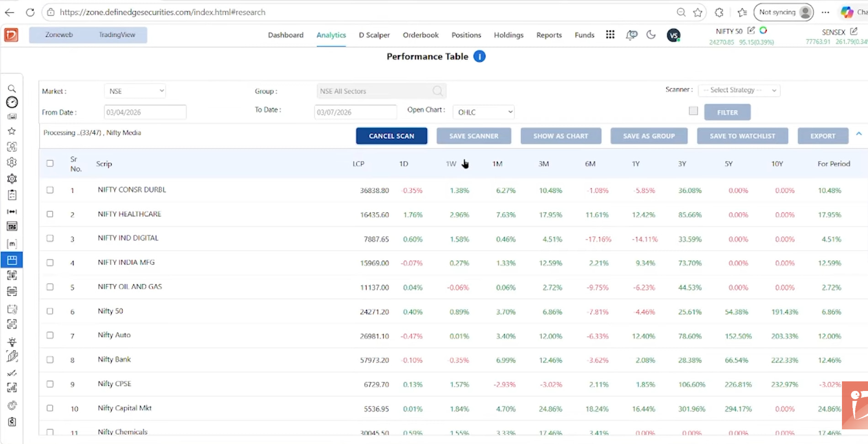Check the NIFTY OIL AND GAS row checkbox

[x=50, y=287]
